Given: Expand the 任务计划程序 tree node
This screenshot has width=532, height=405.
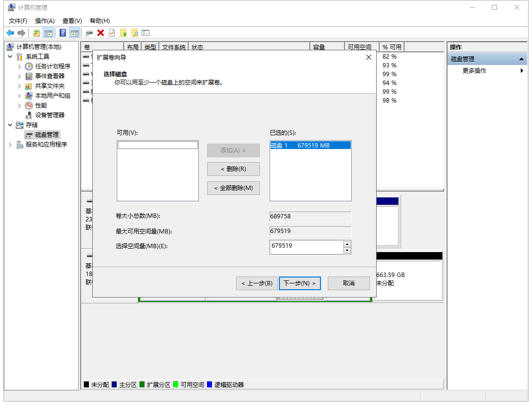Looking at the screenshot, I should (x=21, y=66).
